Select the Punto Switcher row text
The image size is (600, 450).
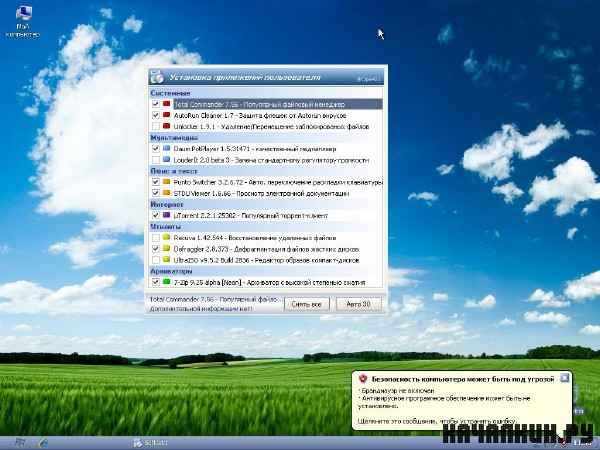[x=278, y=182]
